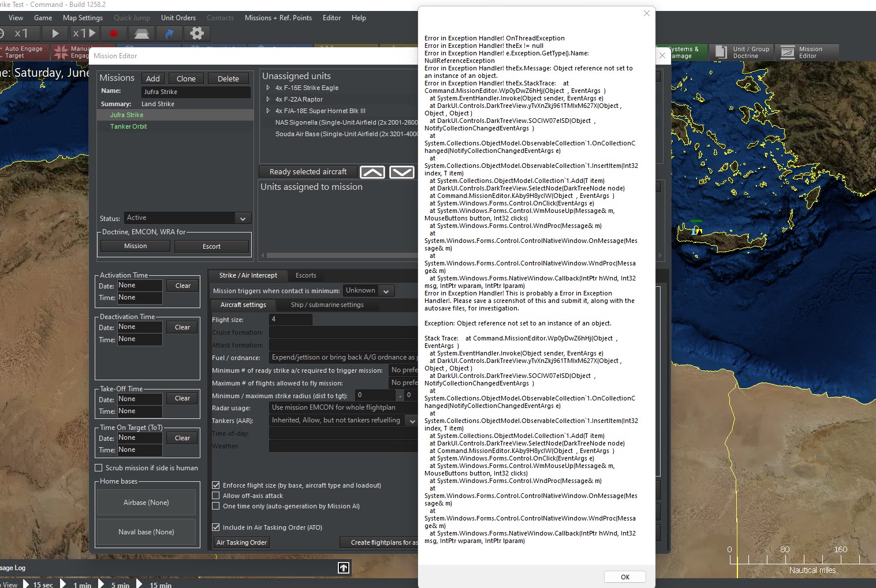Open the Help menu
The height and width of the screenshot is (588, 876).
[x=359, y=18]
